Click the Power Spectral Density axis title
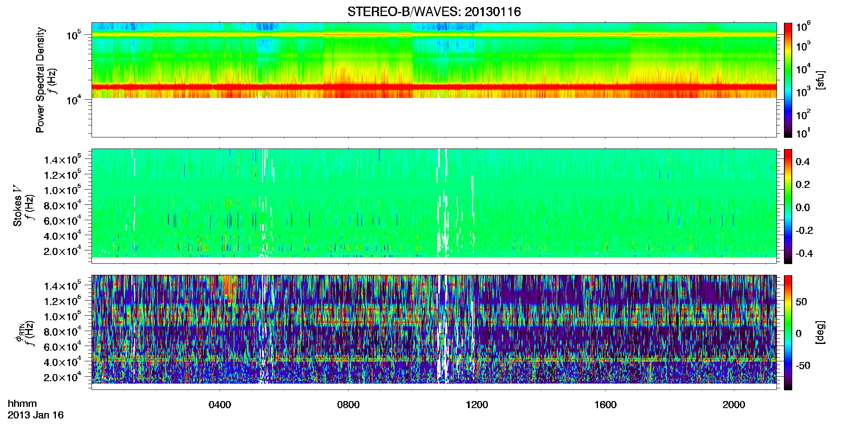 click(40, 80)
